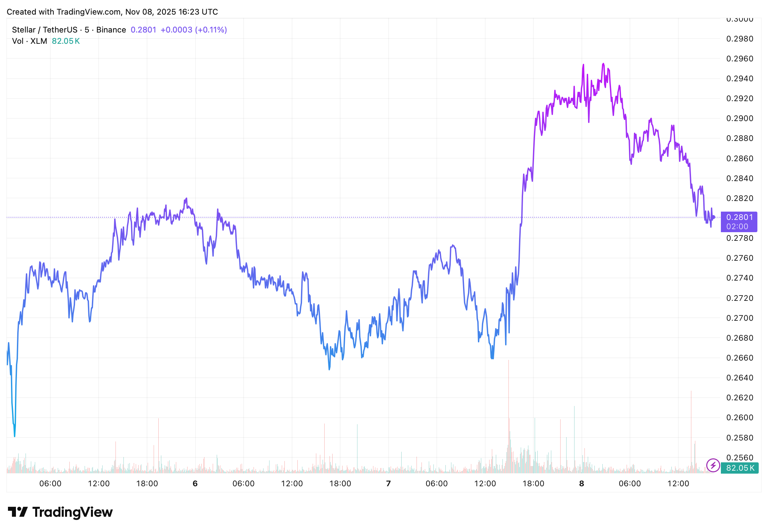768x532 pixels.
Task: Click the TradingView wordmark text
Action: 72,512
